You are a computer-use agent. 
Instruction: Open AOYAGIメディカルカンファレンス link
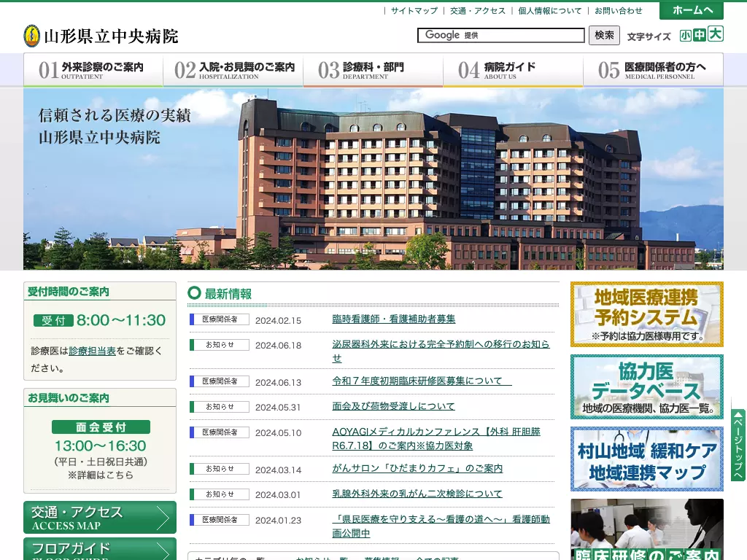[436, 438]
